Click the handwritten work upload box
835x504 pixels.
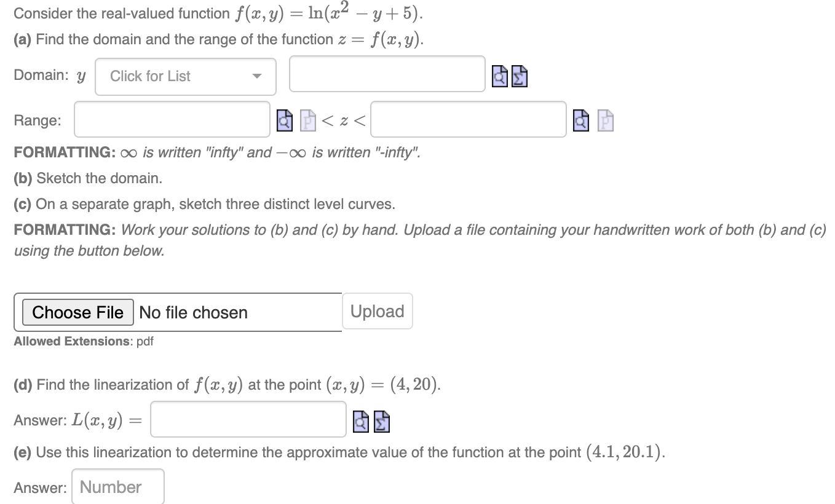click(x=177, y=312)
